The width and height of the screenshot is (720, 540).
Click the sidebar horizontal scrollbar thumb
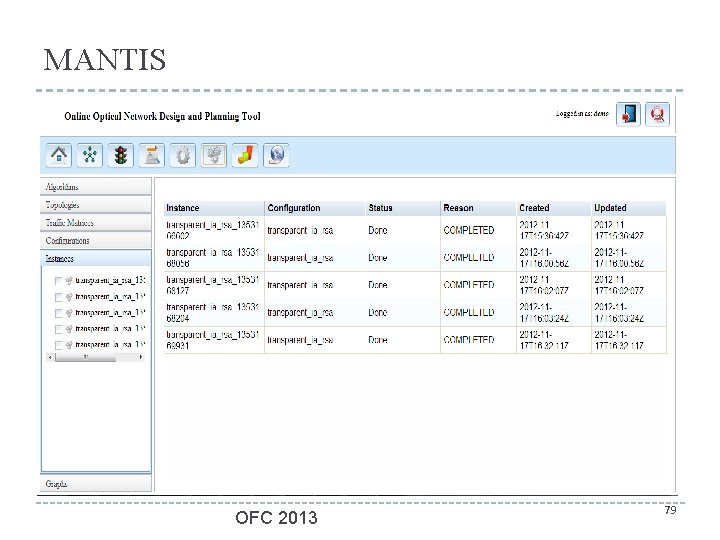(x=85, y=357)
